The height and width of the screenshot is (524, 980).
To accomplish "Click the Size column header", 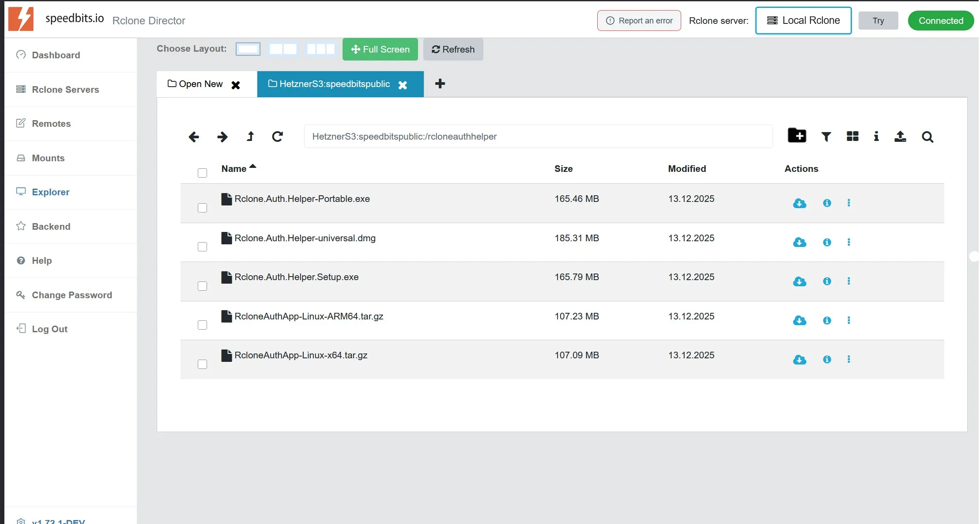I will [x=563, y=168].
